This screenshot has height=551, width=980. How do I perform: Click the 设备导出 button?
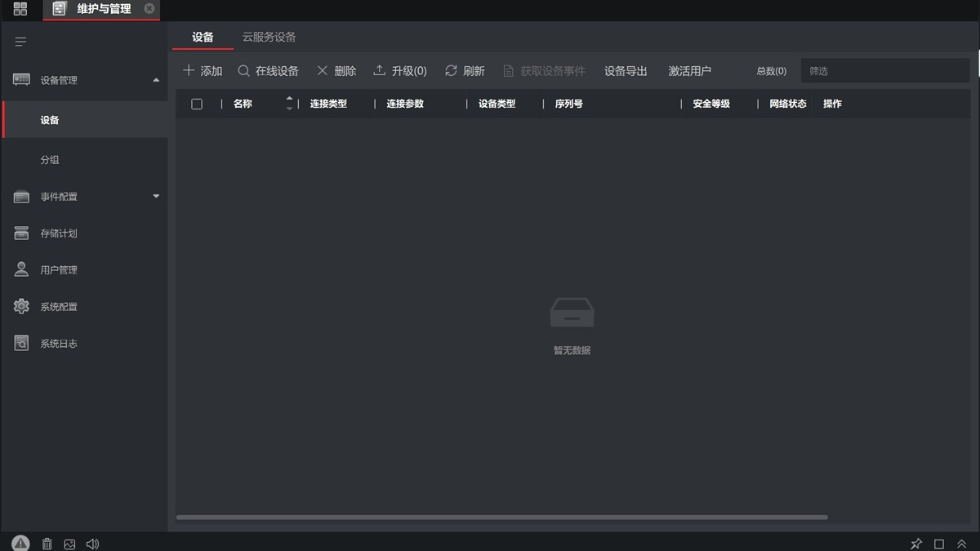pyautogui.click(x=626, y=71)
